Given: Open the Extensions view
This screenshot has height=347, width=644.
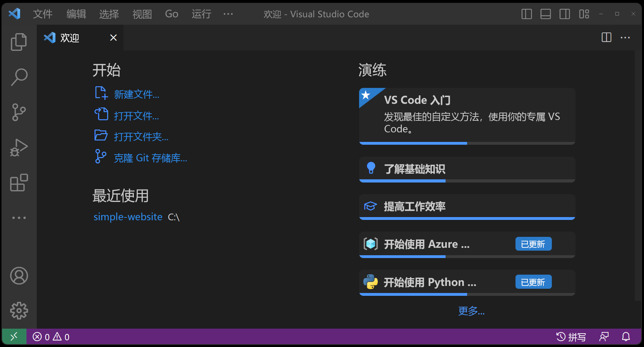Looking at the screenshot, I should point(19,183).
